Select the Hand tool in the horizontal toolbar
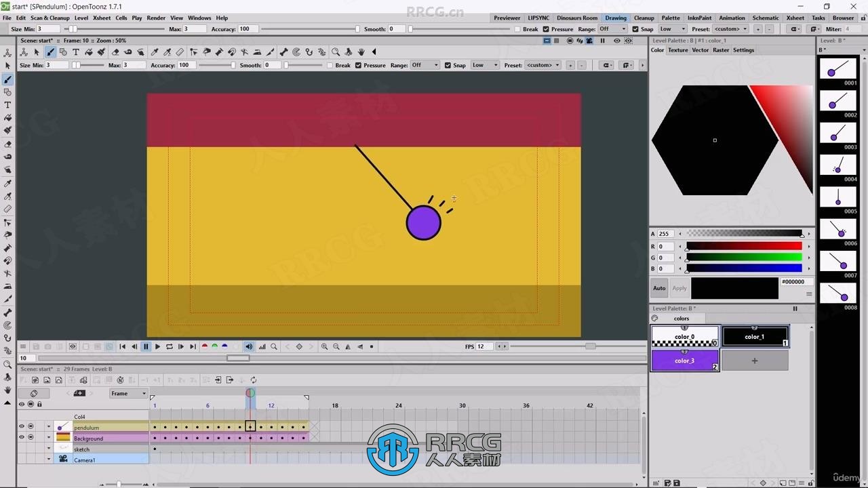The height and width of the screenshot is (488, 868). pos(361,52)
